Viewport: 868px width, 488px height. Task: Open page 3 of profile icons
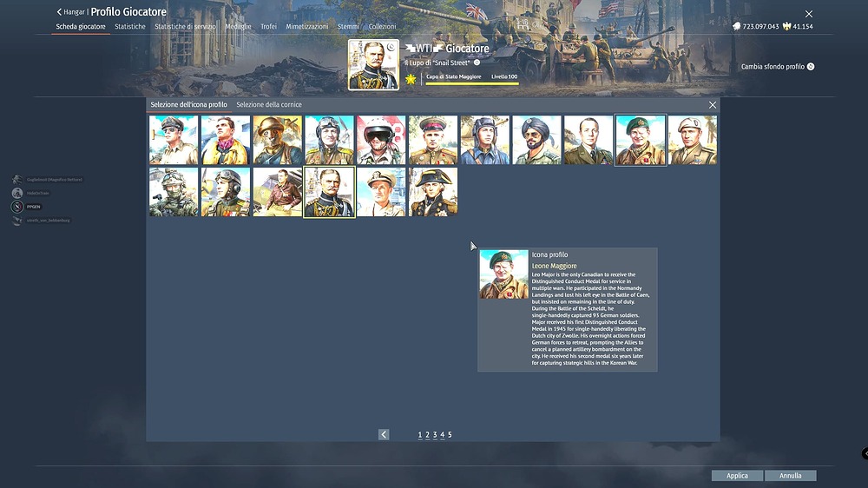(435, 434)
